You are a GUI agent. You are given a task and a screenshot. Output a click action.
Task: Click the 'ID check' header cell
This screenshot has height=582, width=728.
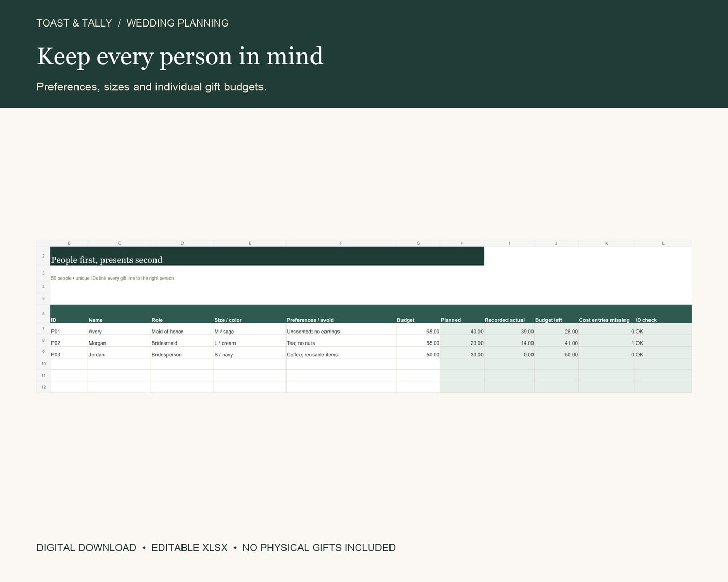663,314
